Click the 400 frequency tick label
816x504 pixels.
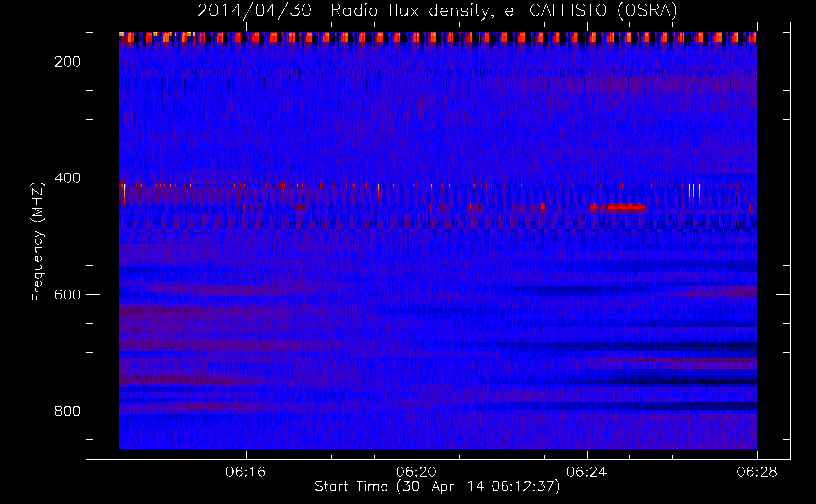pos(68,178)
